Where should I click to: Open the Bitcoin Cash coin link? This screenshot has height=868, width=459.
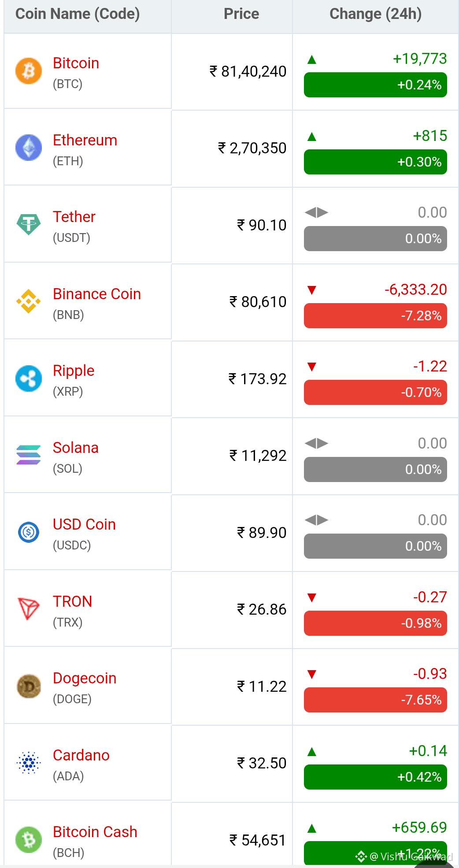coord(95,832)
